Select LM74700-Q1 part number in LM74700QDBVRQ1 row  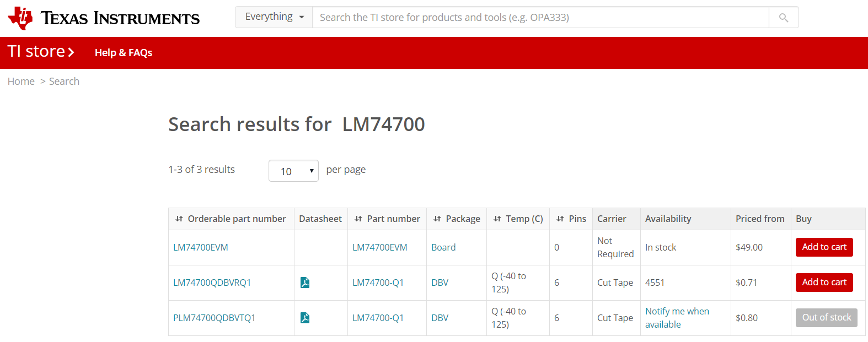pos(378,283)
